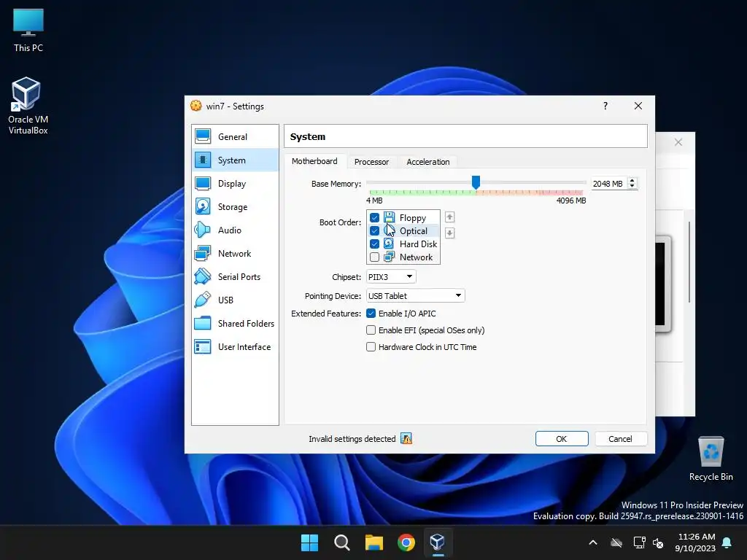Open the Recycle Bin desktop icon
Image resolution: width=747 pixels, height=560 pixels.
(711, 459)
